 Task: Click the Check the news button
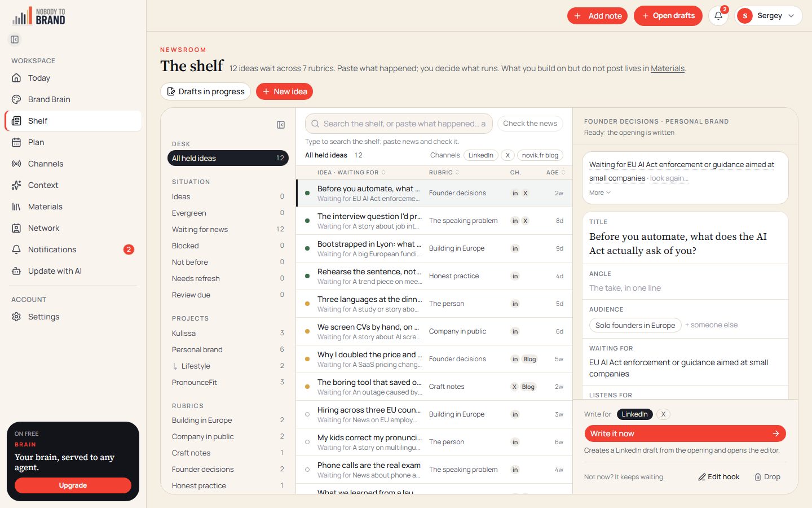point(530,124)
